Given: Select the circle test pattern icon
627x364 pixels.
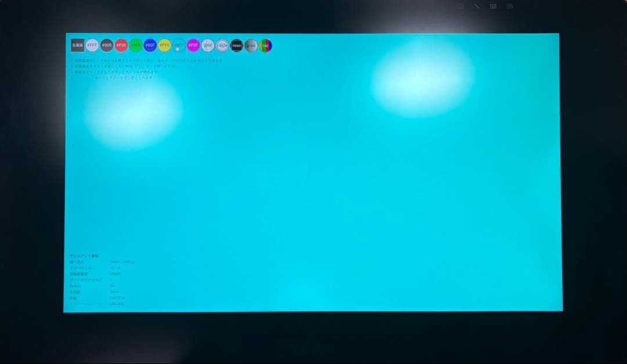Looking at the screenshot, I should [x=224, y=45].
